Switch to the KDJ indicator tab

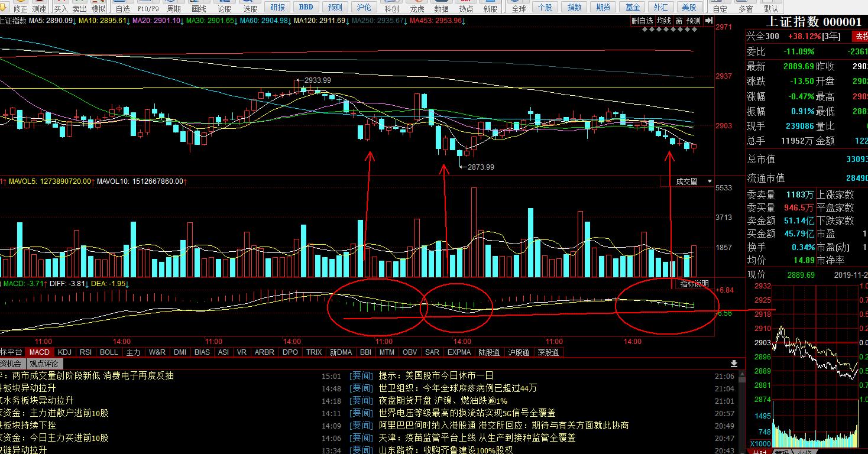click(x=64, y=352)
